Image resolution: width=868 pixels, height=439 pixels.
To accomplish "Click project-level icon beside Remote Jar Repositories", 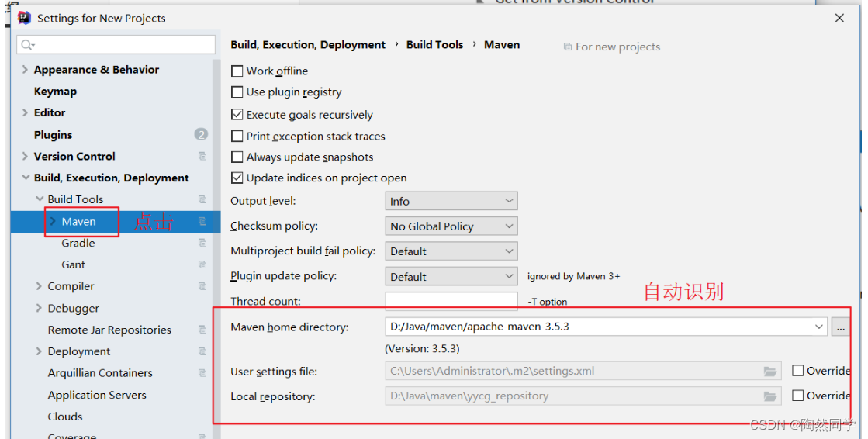I will pos(202,330).
